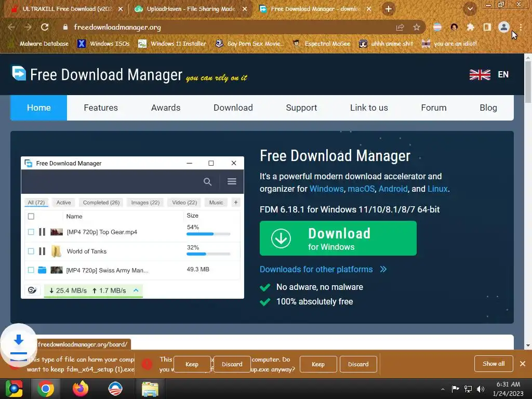Screen dimensions: 532x399
Task: Follow the Android platform link
Action: tap(393, 189)
